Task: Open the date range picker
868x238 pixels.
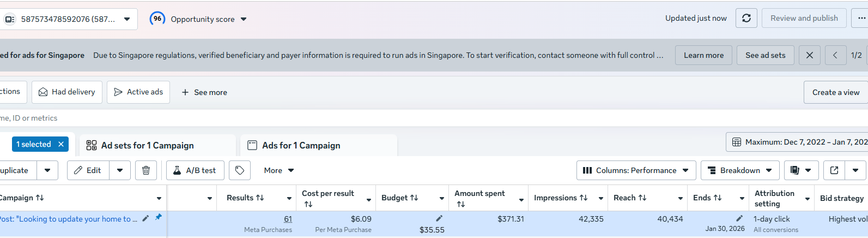Action: click(798, 142)
